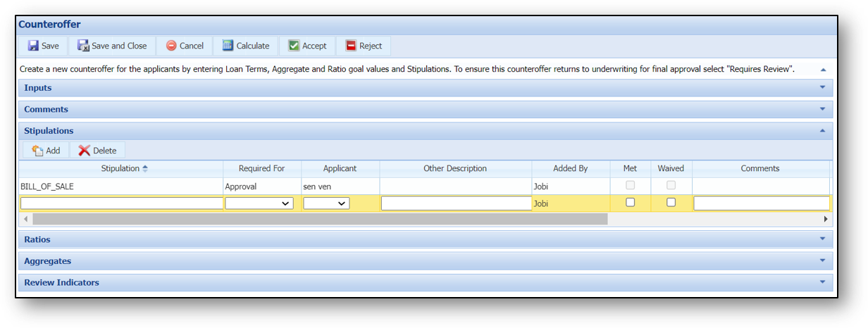
Task: Click the Reject button label
Action: (x=371, y=46)
